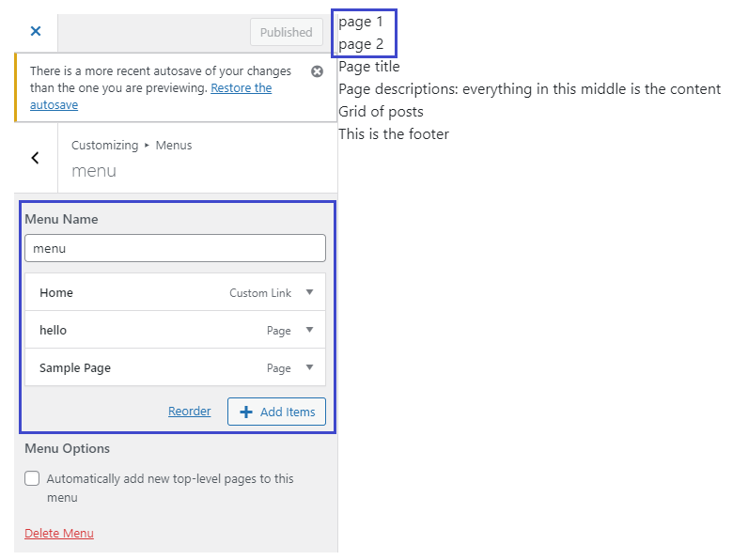
Task: Click the Page title text in preview
Action: (x=369, y=67)
